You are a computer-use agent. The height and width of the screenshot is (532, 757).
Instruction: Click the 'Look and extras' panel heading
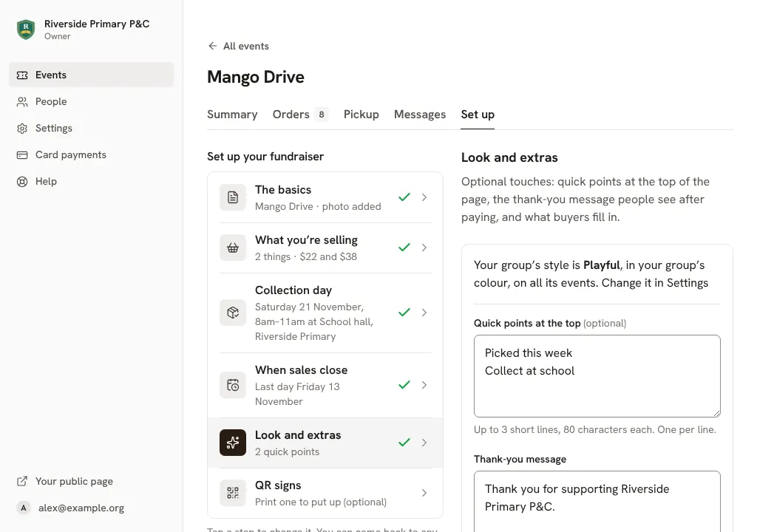click(509, 157)
